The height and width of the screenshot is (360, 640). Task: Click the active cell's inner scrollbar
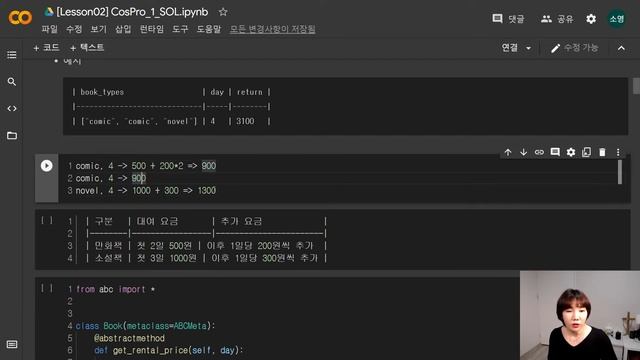click(x=620, y=172)
